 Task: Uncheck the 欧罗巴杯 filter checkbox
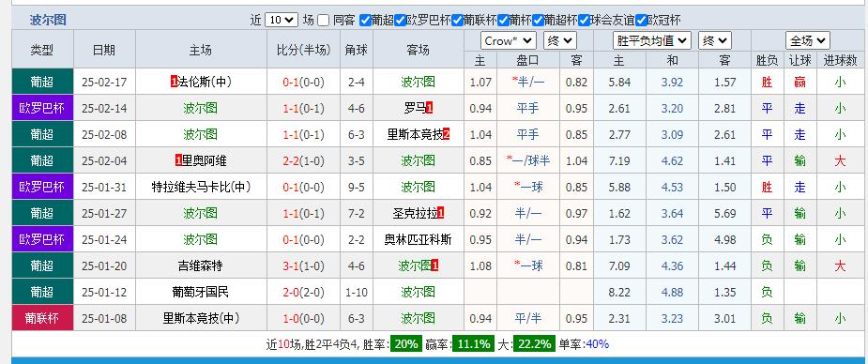400,21
